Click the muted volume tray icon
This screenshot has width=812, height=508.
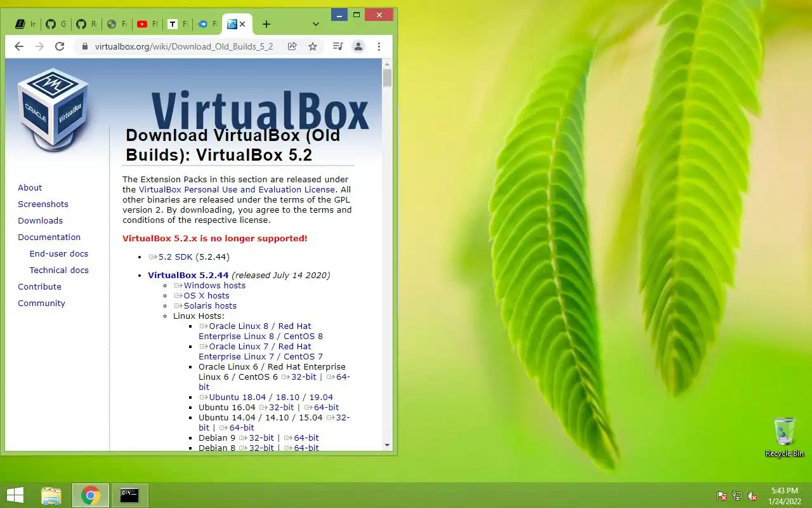click(752, 496)
